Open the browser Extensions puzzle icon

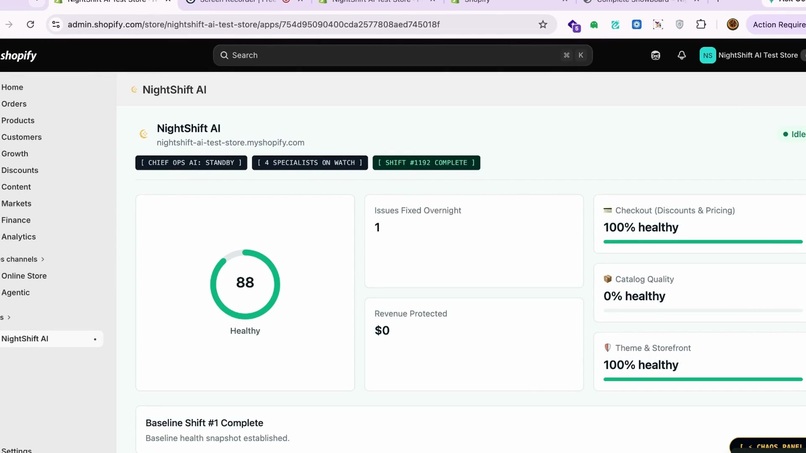coord(701,24)
